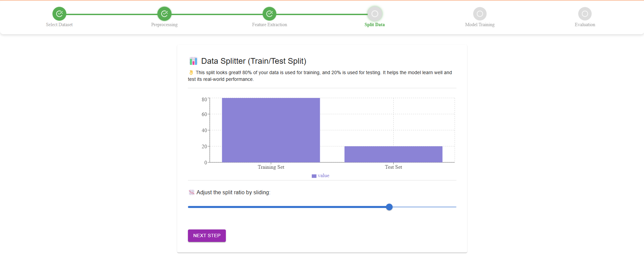Click the chart icon beside Adjust the split ratio

pyautogui.click(x=192, y=192)
